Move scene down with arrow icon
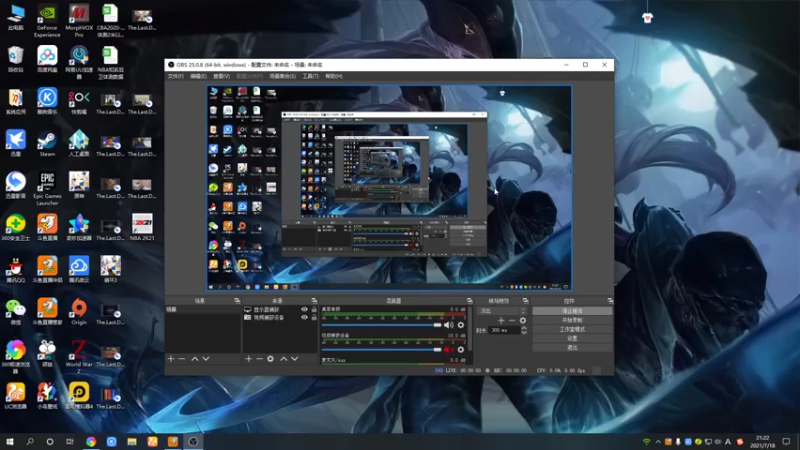Image resolution: width=800 pixels, height=450 pixels. pos(206,359)
